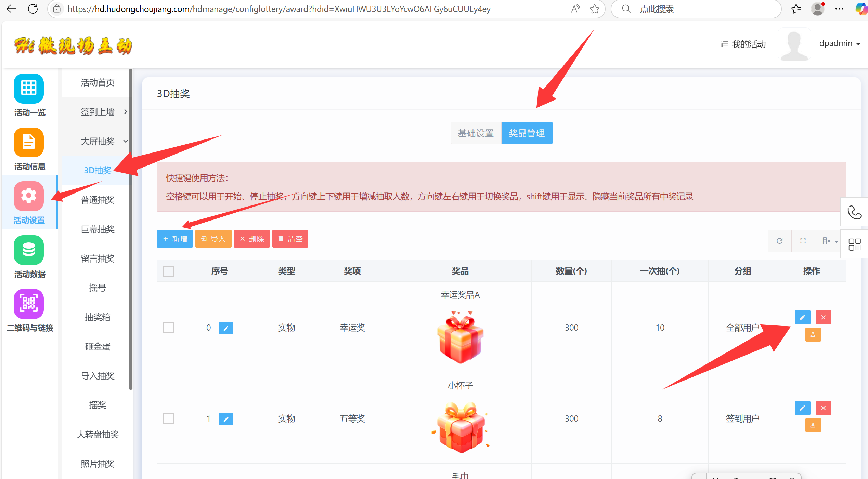This screenshot has width=868, height=479.
Task: Refresh the prize table
Action: [x=780, y=241]
